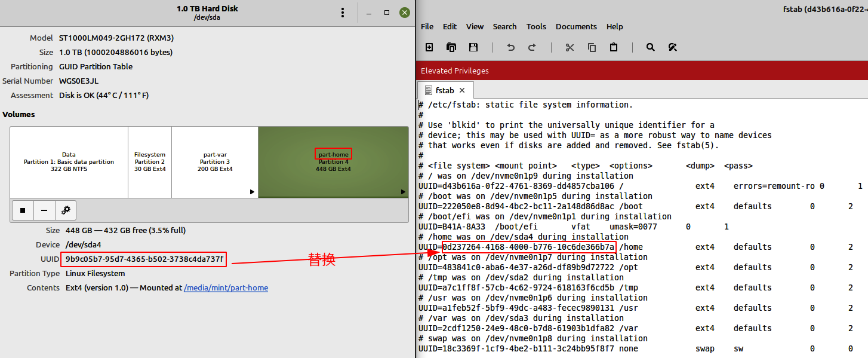Screen dimensions: 868x358
Task: Select the part-var Partition 3 volume
Action: tap(214, 161)
